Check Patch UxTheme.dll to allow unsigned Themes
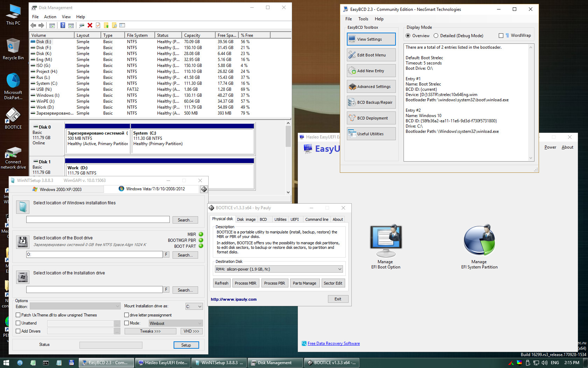This screenshot has width=588, height=368. [18, 315]
